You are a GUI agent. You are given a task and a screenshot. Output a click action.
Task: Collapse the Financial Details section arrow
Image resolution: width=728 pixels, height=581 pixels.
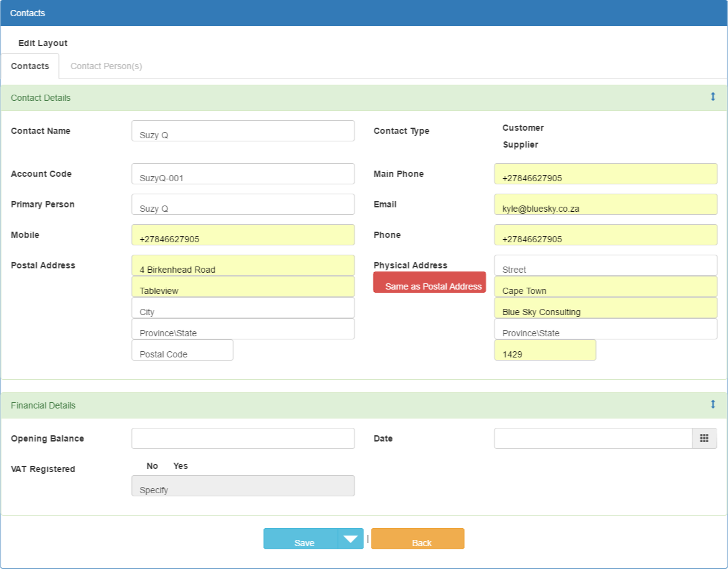[712, 404]
